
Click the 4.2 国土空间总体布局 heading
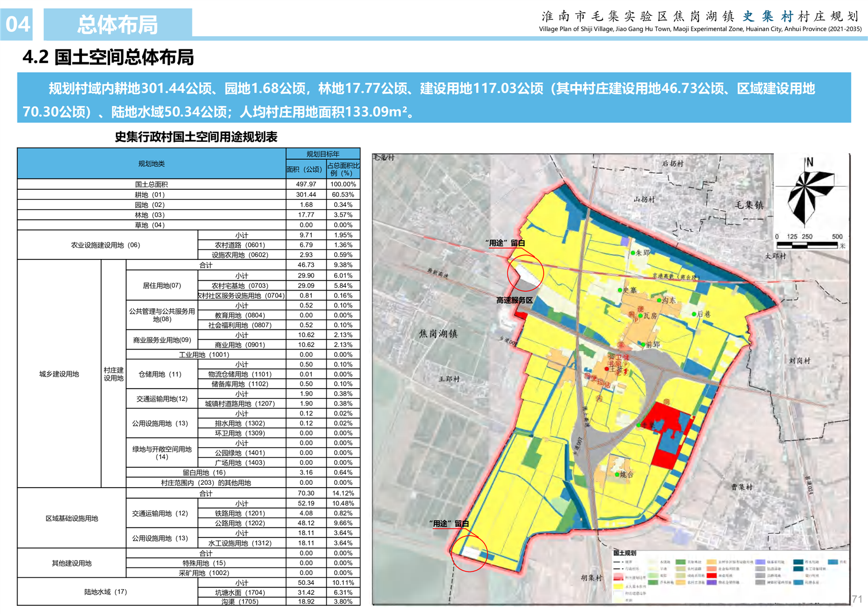click(x=108, y=57)
